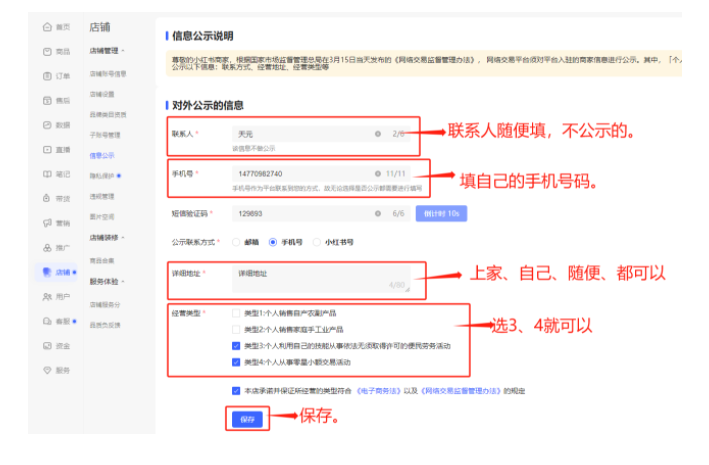Click the 首页 home icon in sidebar
The height and width of the screenshot is (465, 709).
47,26
